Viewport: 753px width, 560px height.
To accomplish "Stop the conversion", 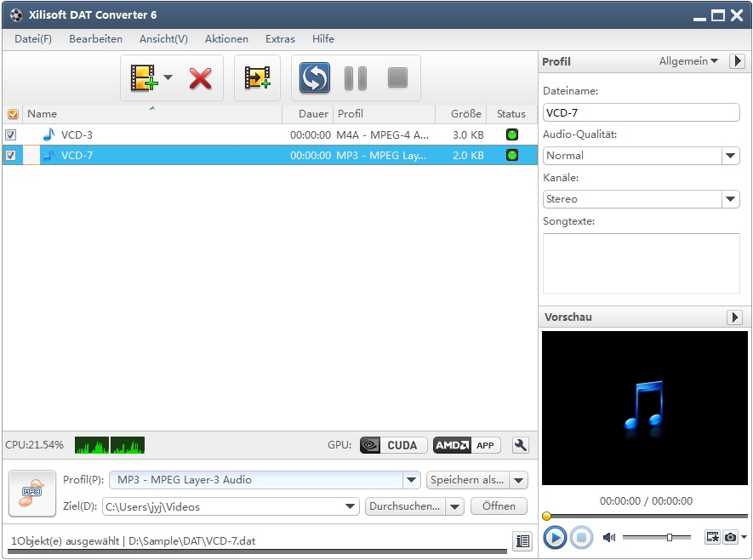I will click(397, 77).
